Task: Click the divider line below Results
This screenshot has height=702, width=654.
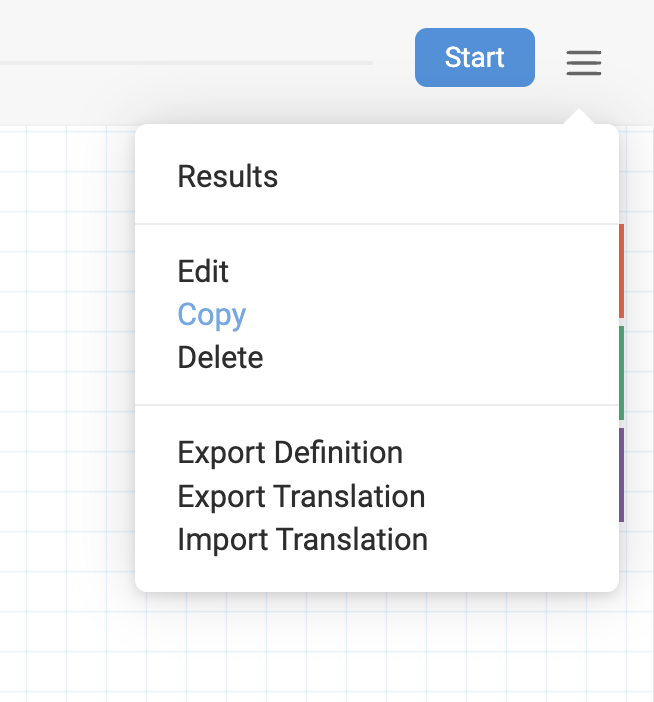Action: click(377, 224)
